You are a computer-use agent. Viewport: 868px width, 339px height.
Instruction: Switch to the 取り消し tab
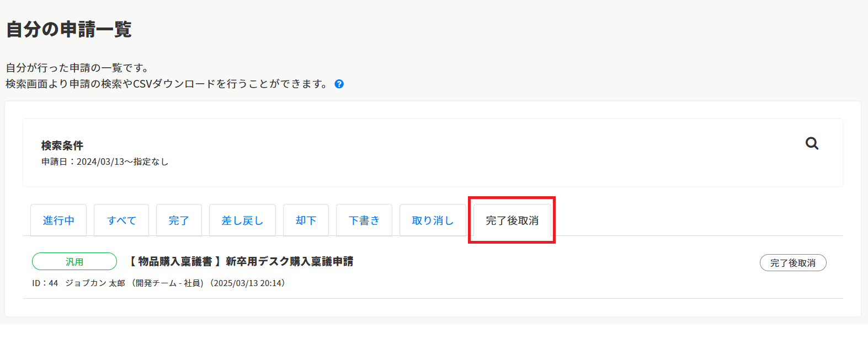click(x=433, y=220)
